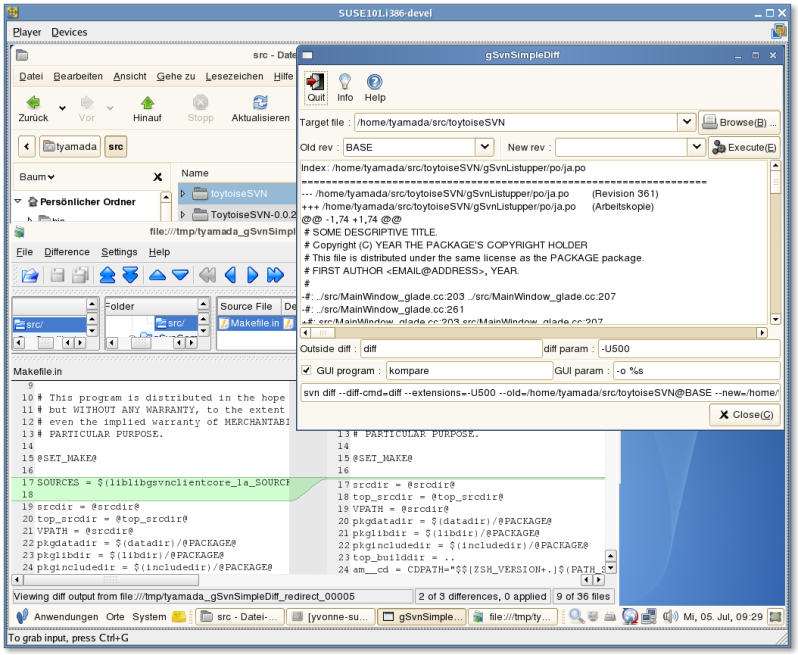Open the Player menu
798x655 pixels.
27,32
